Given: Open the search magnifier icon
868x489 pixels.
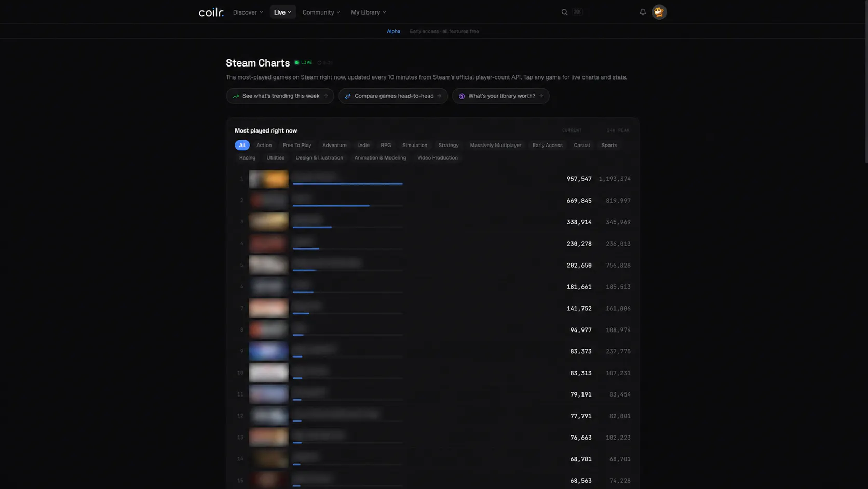Looking at the screenshot, I should (x=564, y=12).
